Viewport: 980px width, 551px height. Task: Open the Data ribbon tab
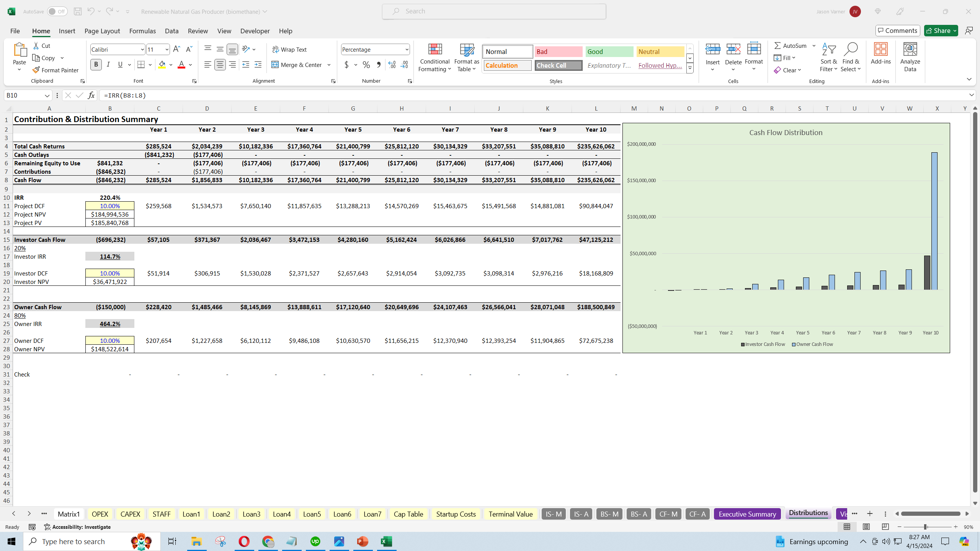tap(171, 31)
